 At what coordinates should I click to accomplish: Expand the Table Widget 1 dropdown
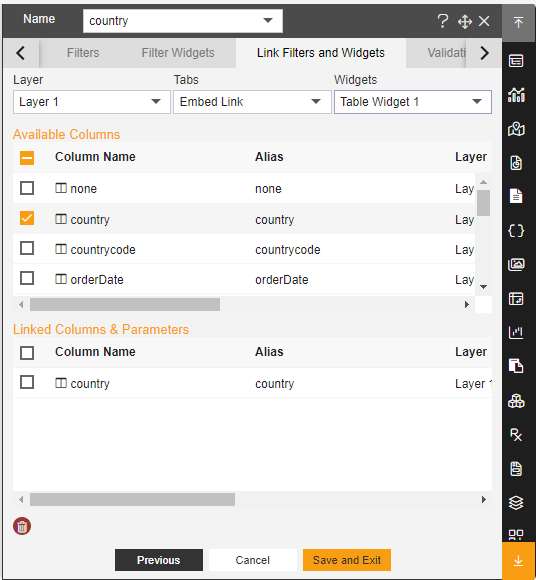click(x=413, y=102)
